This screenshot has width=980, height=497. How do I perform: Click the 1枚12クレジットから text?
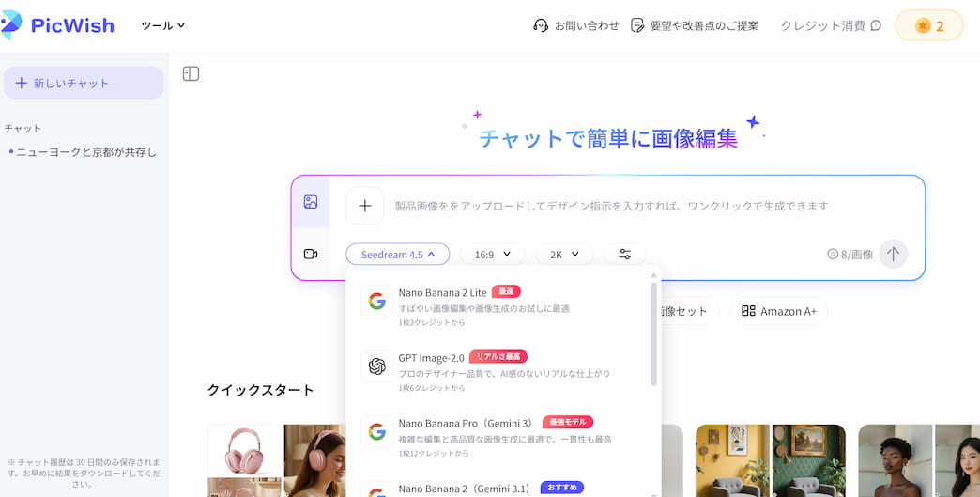click(433, 453)
